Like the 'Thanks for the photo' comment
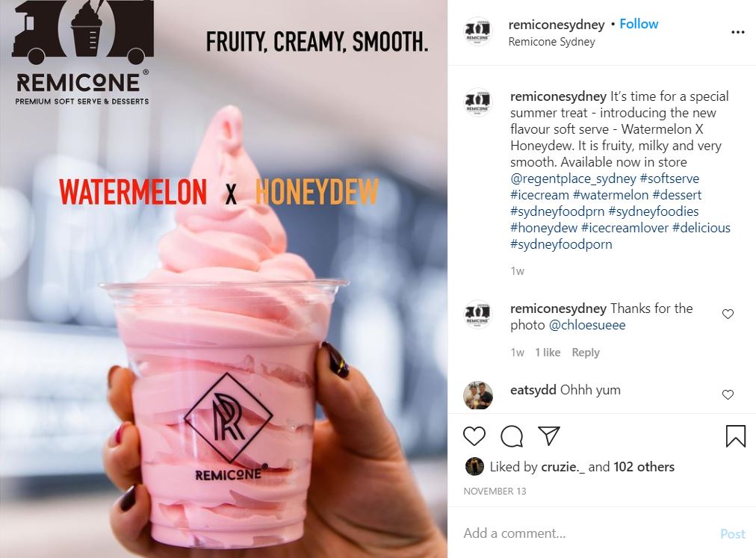 (x=728, y=314)
